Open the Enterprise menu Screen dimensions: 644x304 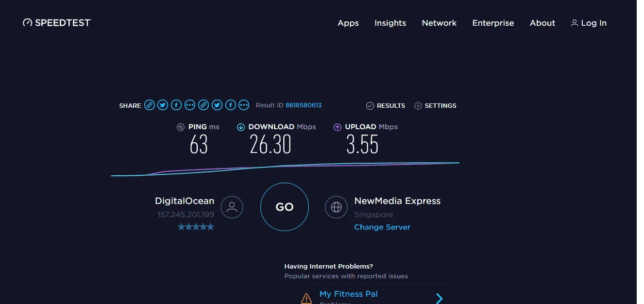[493, 23]
